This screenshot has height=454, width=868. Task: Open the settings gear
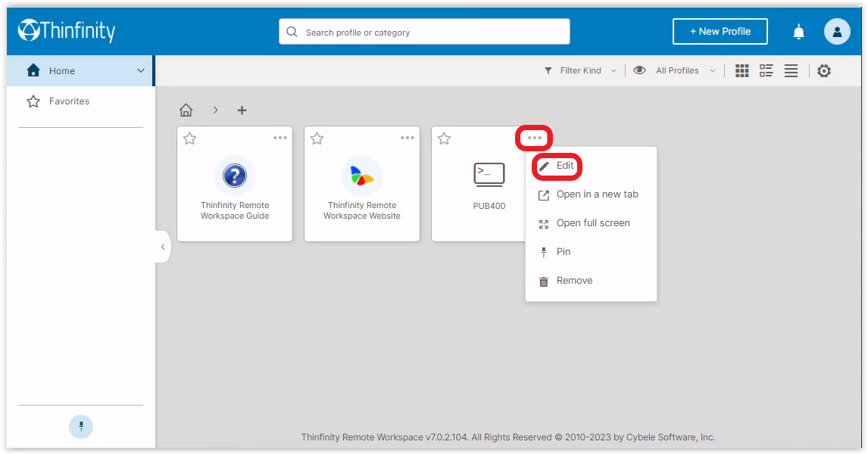tap(824, 71)
